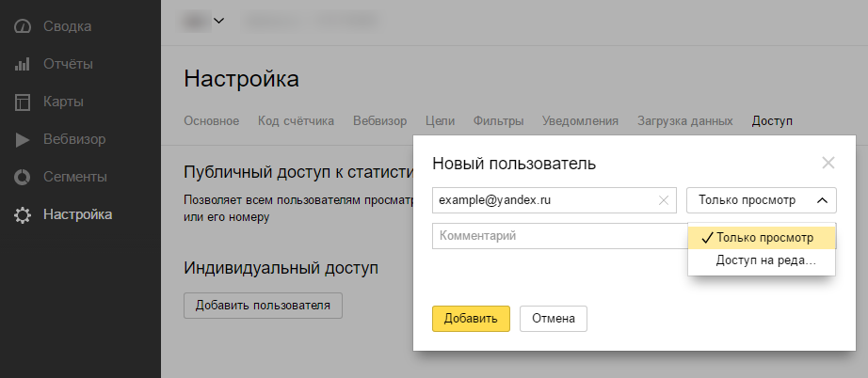This screenshot has height=378, width=868.
Task: Clear the email field with X icon
Action: click(664, 199)
